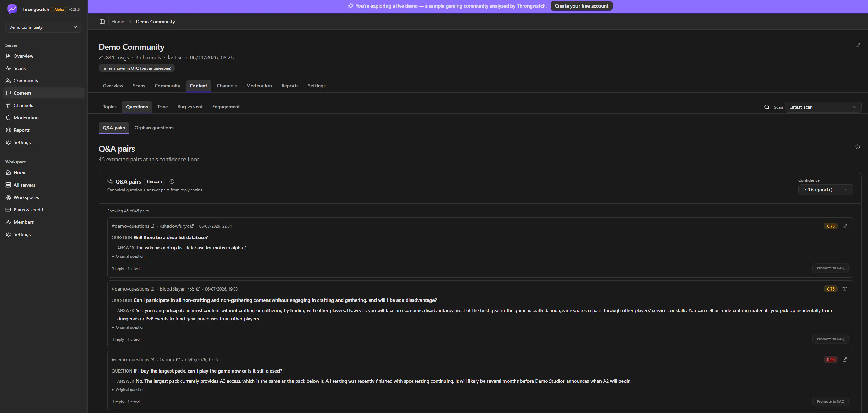Screen dimensions: 868x413
Task: Switch to the top Reports tab
Action: [x=290, y=86]
